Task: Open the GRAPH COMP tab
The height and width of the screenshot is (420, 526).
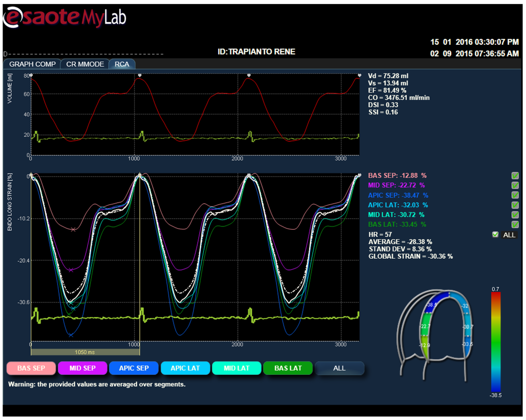Action: pos(32,64)
